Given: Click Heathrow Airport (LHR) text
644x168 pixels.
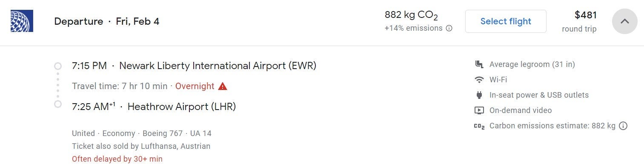Looking at the screenshot, I should (182, 107).
